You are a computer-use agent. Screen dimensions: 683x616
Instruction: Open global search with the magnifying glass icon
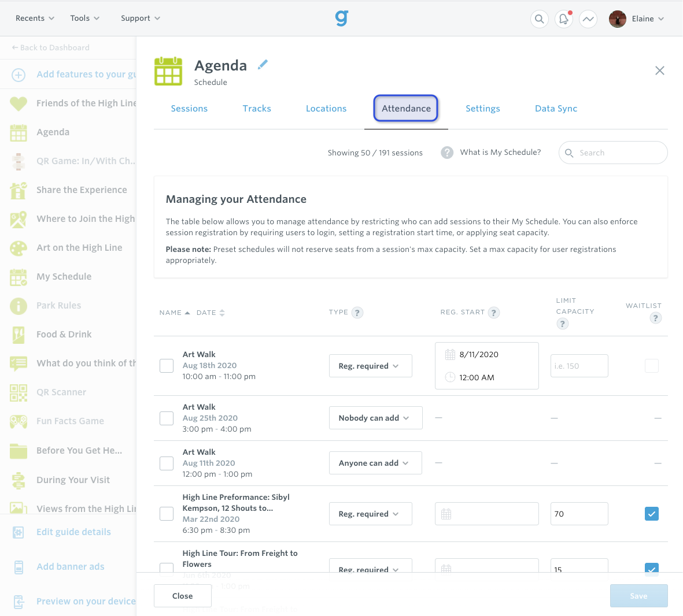coord(539,18)
